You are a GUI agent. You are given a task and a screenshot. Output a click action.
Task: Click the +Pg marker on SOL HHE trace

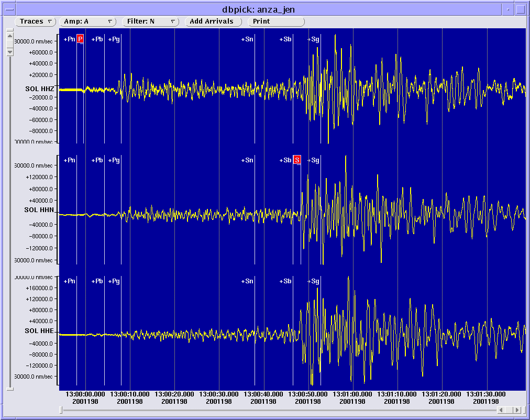tap(114, 281)
